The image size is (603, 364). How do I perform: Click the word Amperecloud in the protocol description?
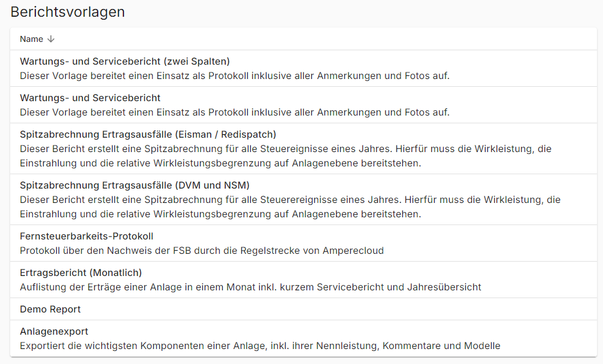pyautogui.click(x=353, y=250)
